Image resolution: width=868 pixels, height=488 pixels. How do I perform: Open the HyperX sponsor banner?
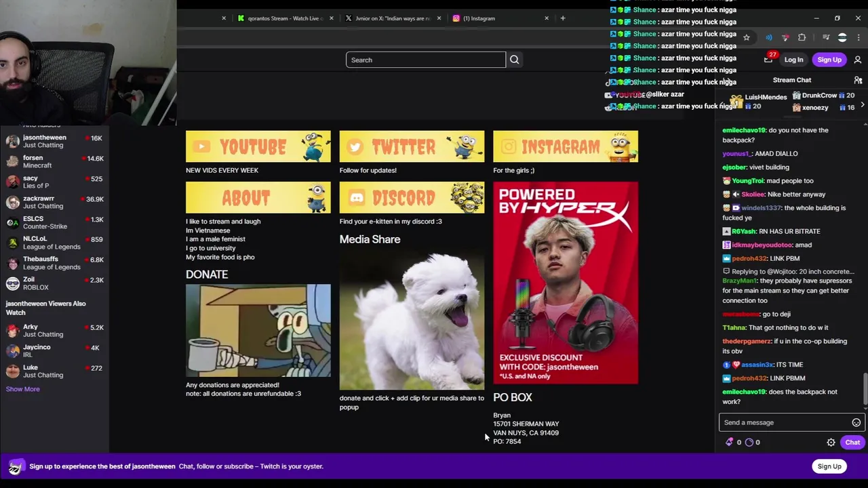(566, 283)
